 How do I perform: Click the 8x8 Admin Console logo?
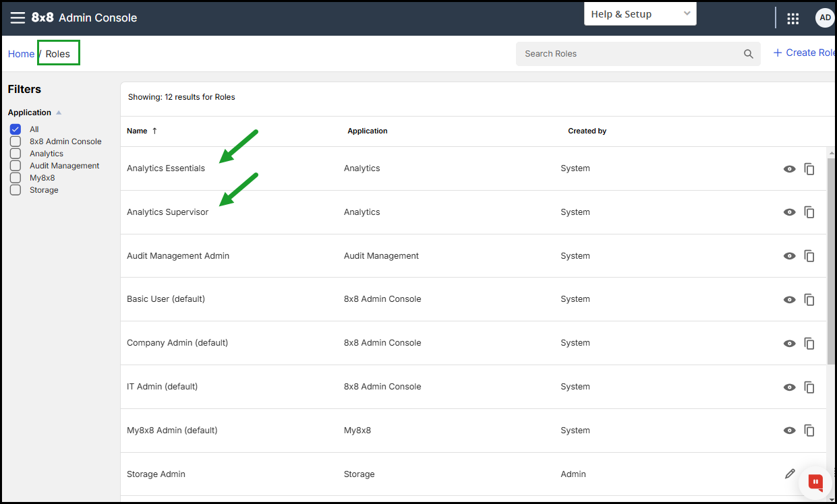(x=84, y=18)
